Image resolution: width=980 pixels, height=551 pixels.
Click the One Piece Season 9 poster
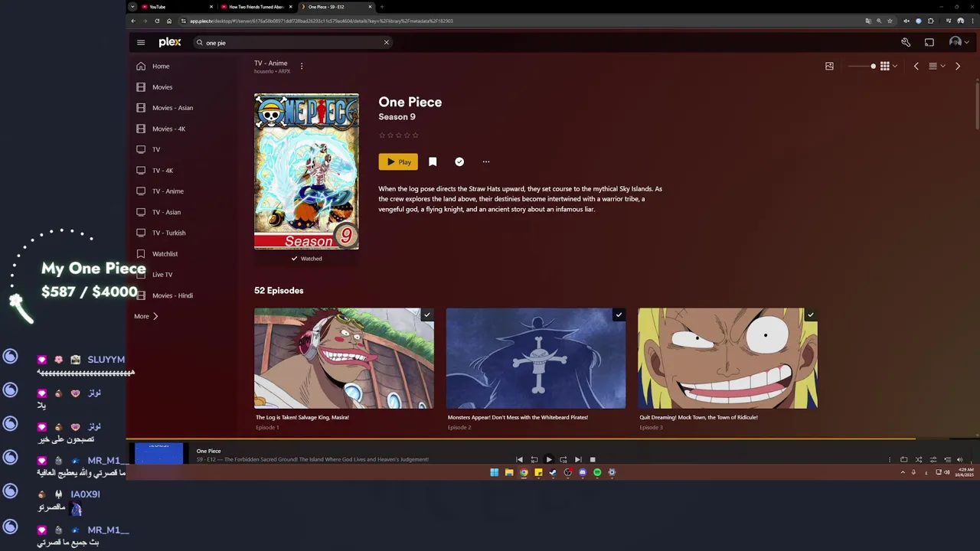tap(306, 171)
